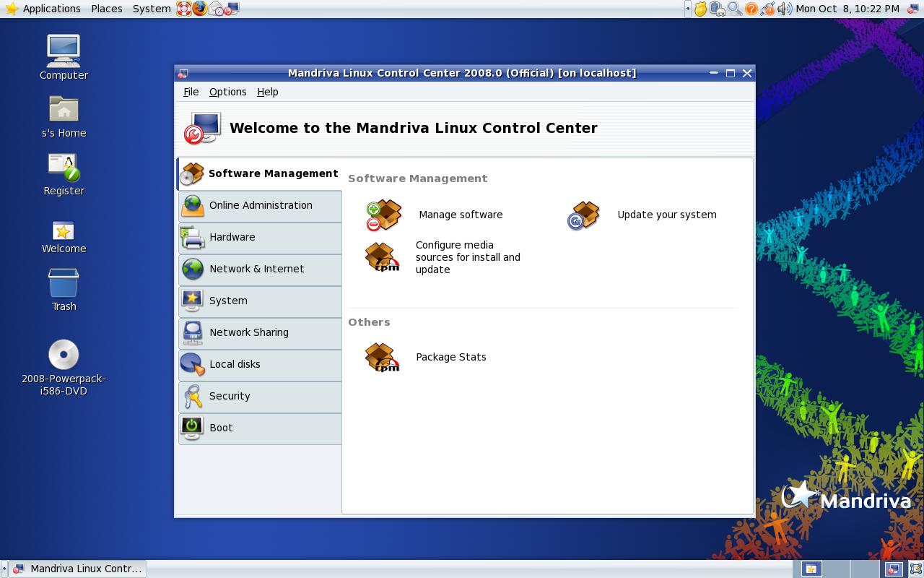Click the tray icon right of the clock

[912, 9]
